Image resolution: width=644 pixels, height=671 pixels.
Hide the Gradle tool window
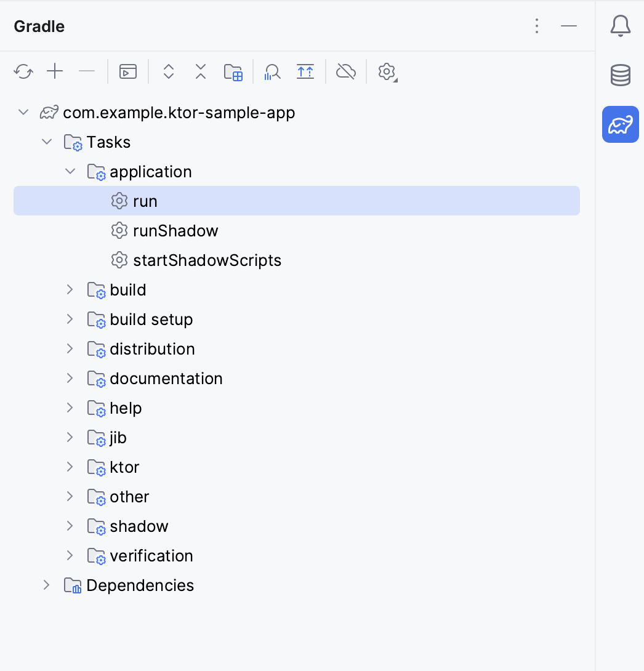pyautogui.click(x=569, y=26)
